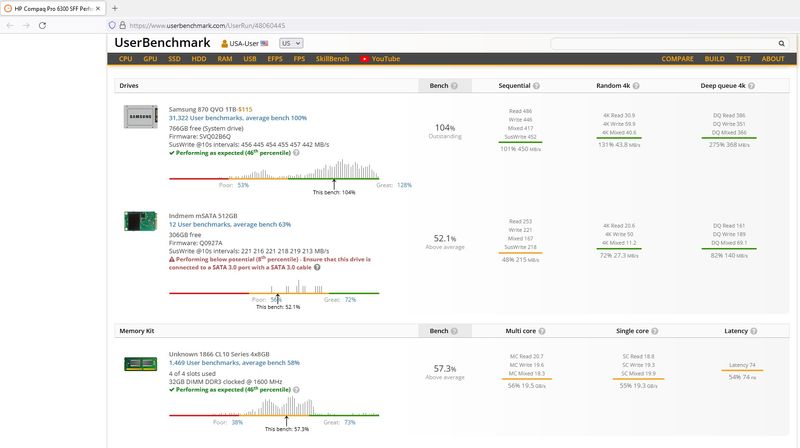Screen dimensions: 800x448
Task: Click the Indmem mSATA drive thumbnail
Action: pos(141,221)
